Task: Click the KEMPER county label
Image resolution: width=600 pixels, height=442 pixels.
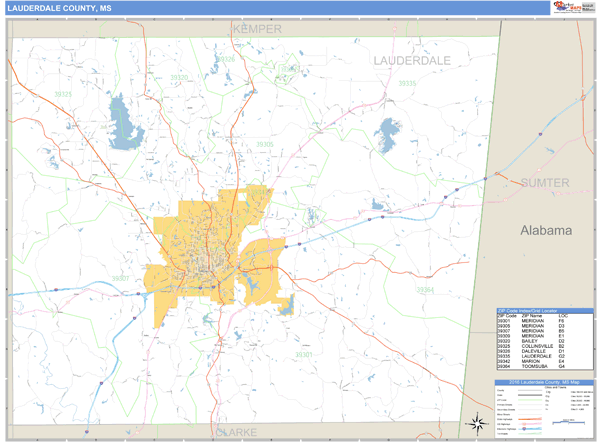Action: tap(257, 30)
